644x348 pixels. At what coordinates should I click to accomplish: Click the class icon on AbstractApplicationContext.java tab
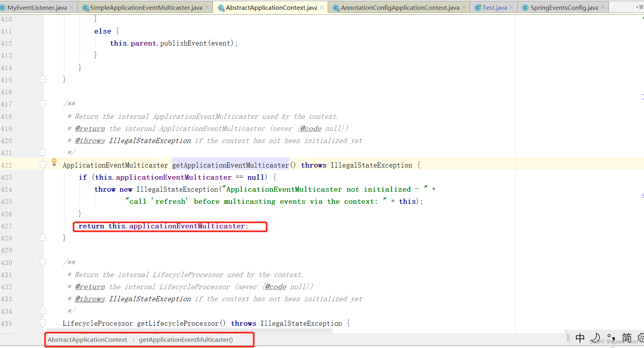[221, 8]
